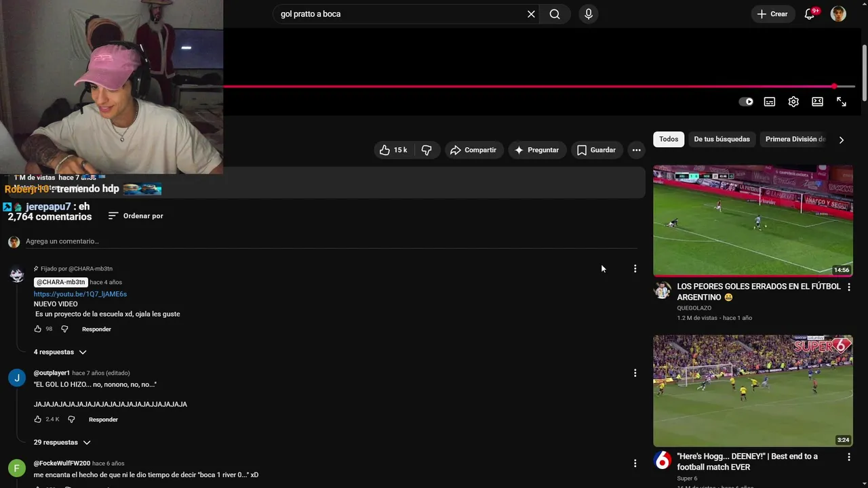Show next filter chips with arrow
The height and width of the screenshot is (488, 868).
point(842,140)
